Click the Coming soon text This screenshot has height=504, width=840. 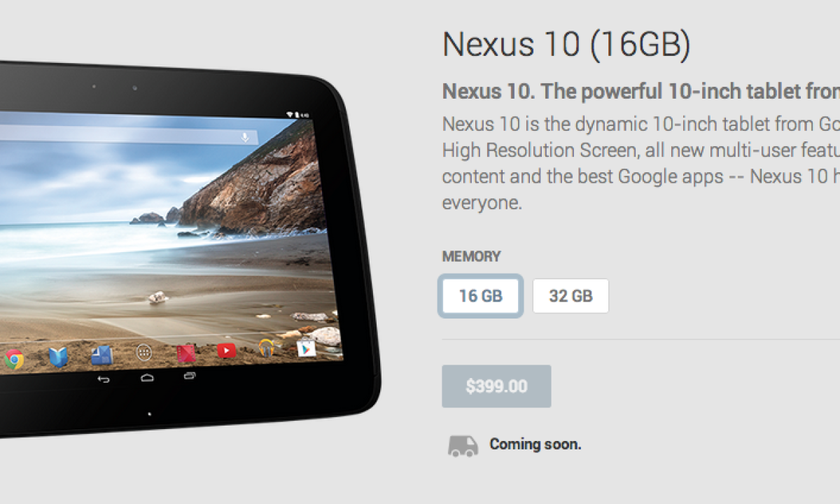pyautogui.click(x=535, y=444)
